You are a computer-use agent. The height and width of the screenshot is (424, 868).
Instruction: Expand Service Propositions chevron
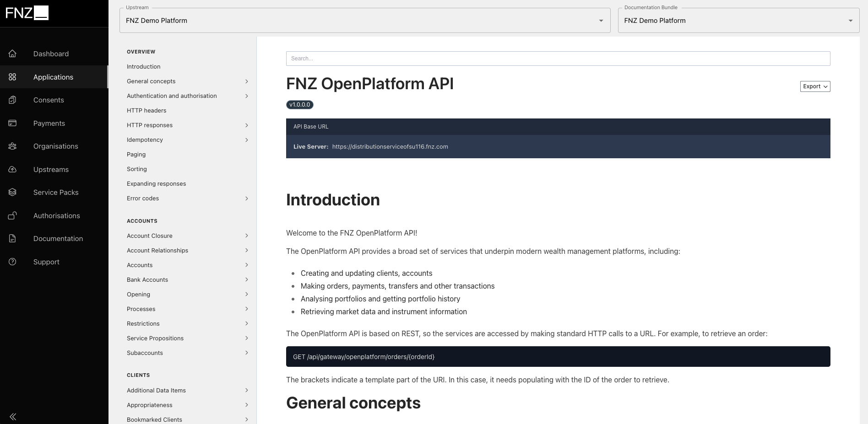click(x=246, y=338)
